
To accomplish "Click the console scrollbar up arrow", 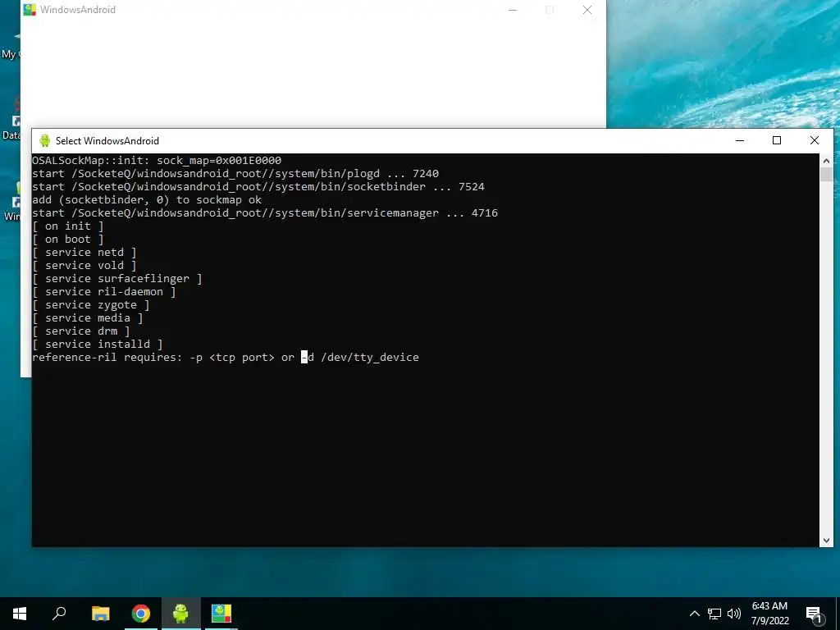I will click(x=826, y=160).
